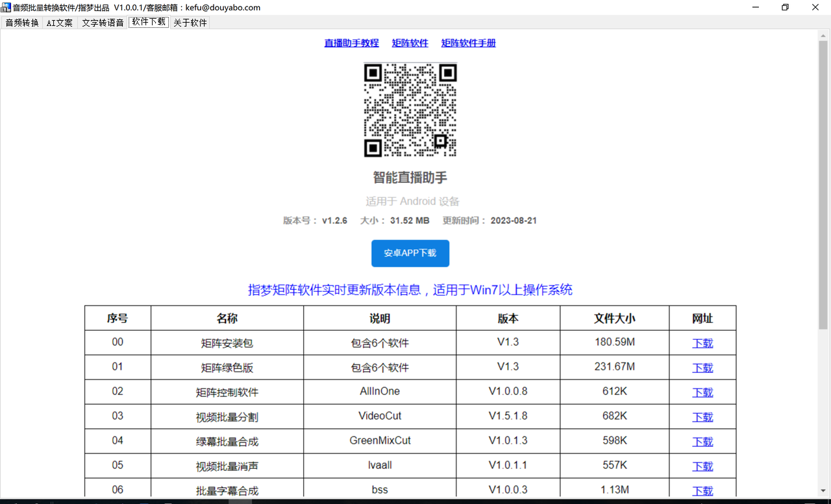Click the 序号 column header
Screen dimensions: 831x504
pyautogui.click(x=118, y=318)
